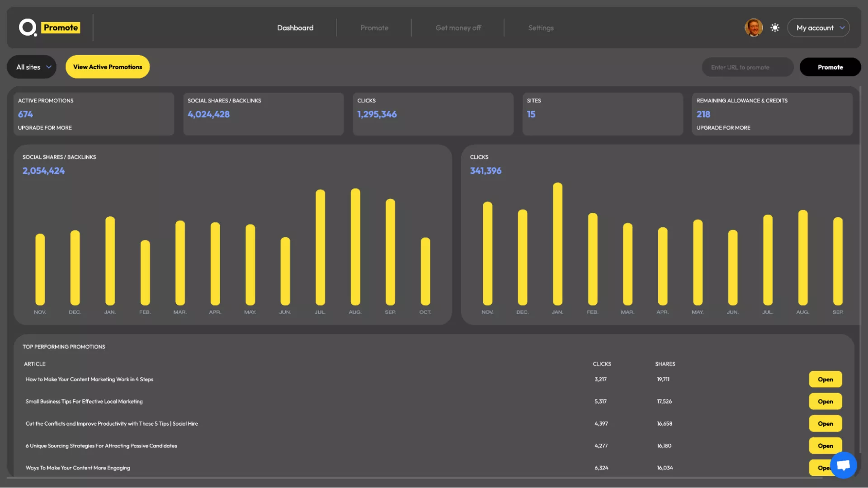Click the user profile avatar
The width and height of the screenshot is (868, 488).
(753, 28)
